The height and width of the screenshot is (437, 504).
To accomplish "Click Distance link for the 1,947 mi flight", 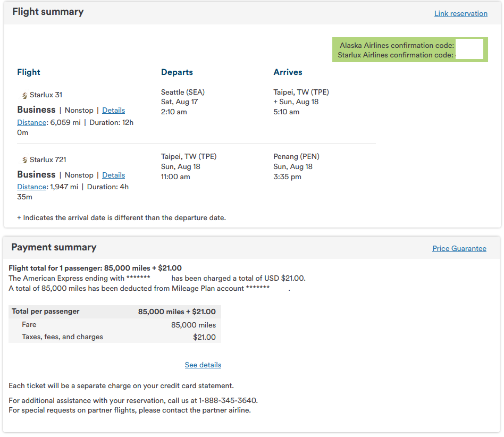I will click(32, 187).
